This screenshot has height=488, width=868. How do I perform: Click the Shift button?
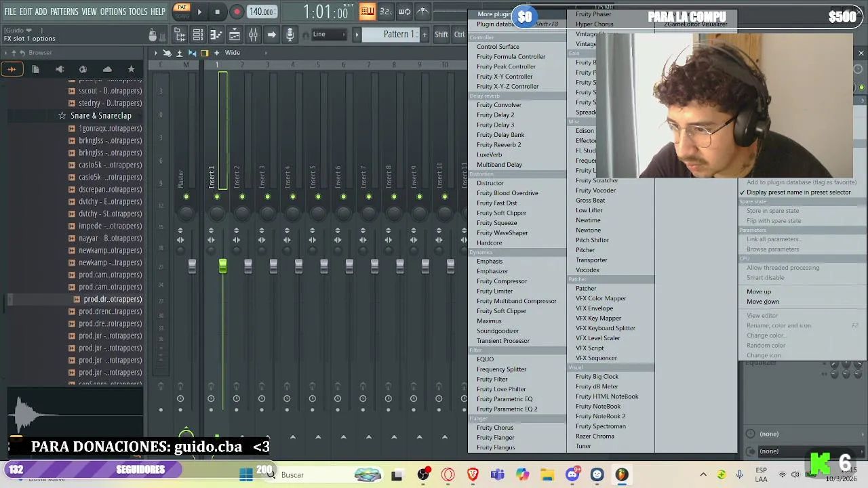441,35
